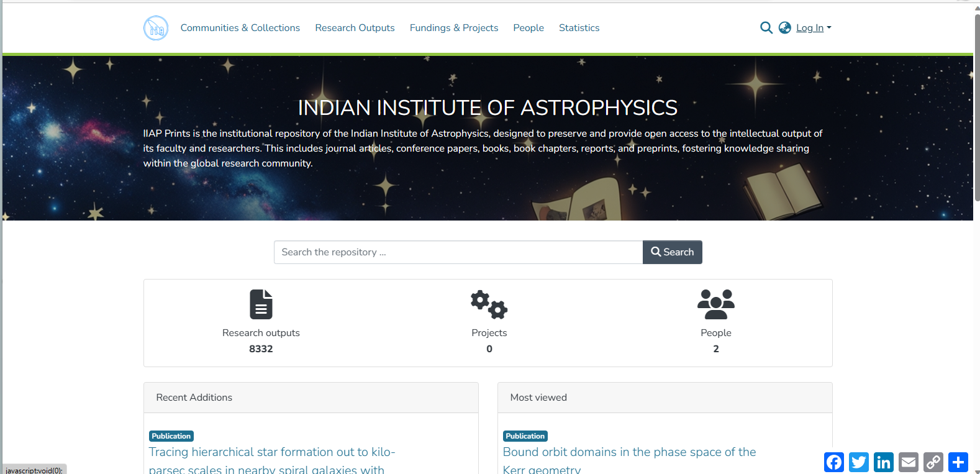Expand the Log In dropdown

click(x=814, y=28)
